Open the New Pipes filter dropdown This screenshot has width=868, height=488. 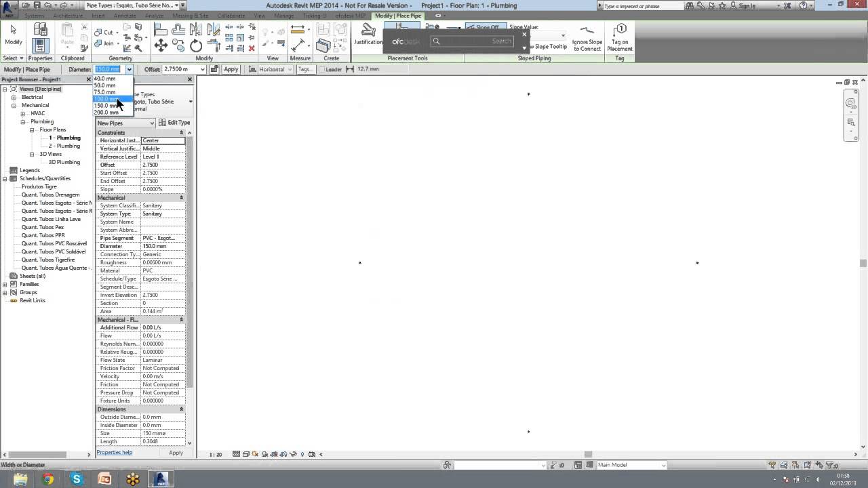click(152, 123)
